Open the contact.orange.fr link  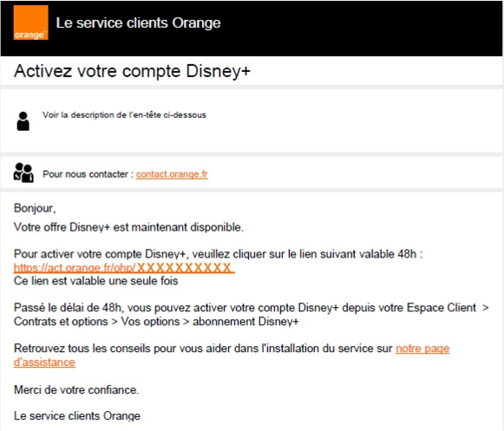click(x=172, y=174)
